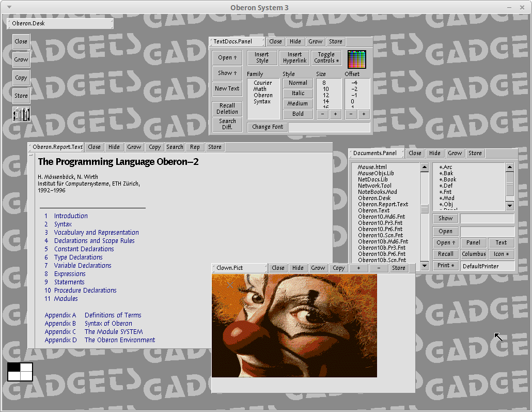Open the Open ↑ menu in TextDocs.Panel
The image size is (532, 412).
(227, 58)
